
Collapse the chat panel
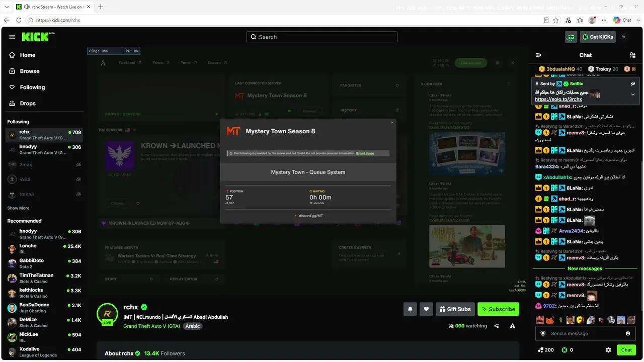click(538, 55)
